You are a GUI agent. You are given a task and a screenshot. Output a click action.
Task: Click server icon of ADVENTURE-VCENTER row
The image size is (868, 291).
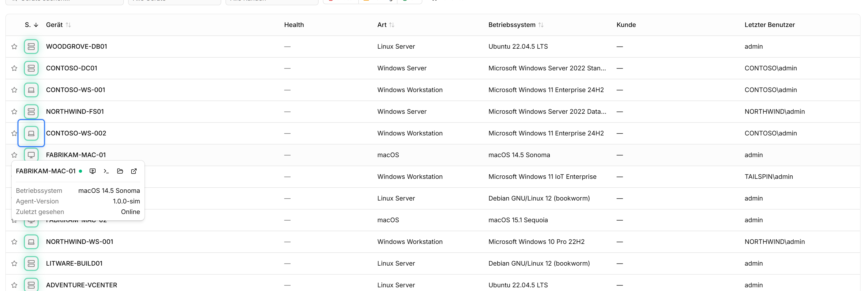[31, 285]
